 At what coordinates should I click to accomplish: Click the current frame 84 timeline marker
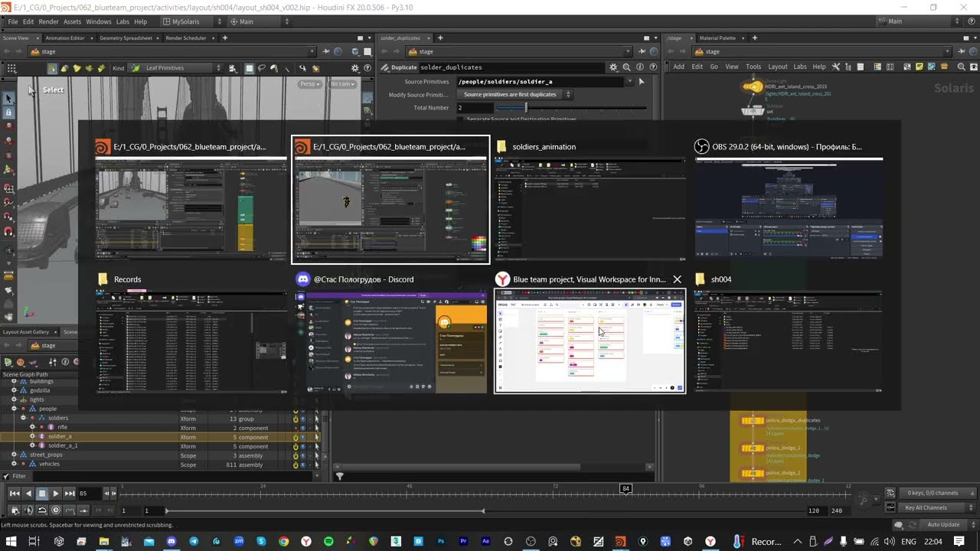click(x=626, y=488)
